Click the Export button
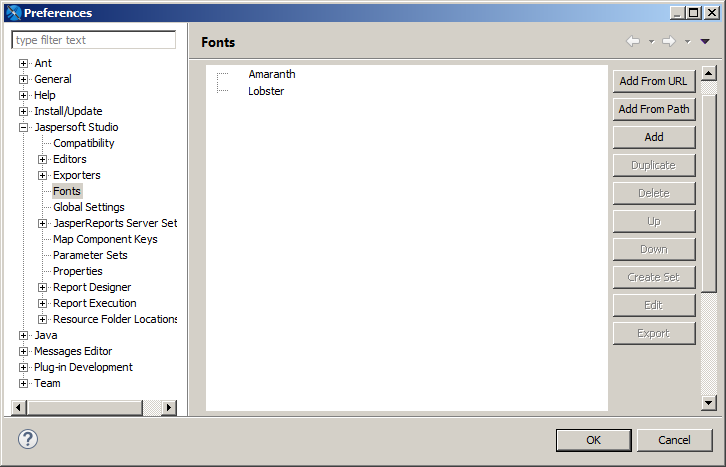Screen dimensions: 726x467 tap(654, 333)
